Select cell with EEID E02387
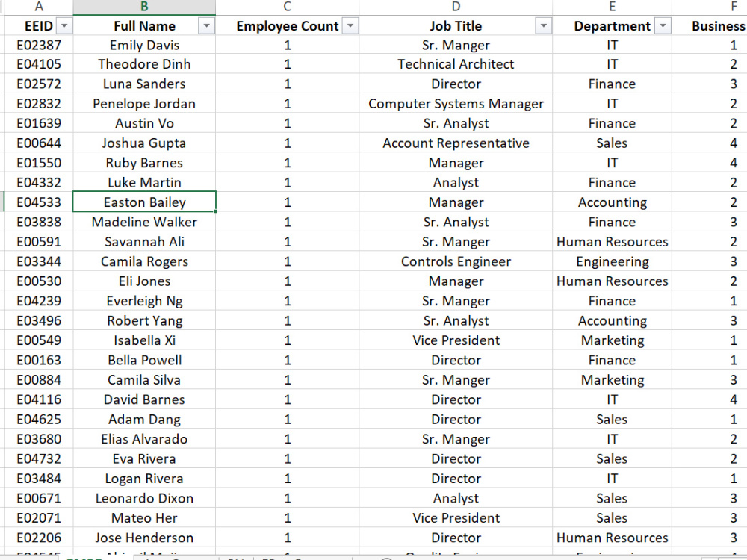 39,45
